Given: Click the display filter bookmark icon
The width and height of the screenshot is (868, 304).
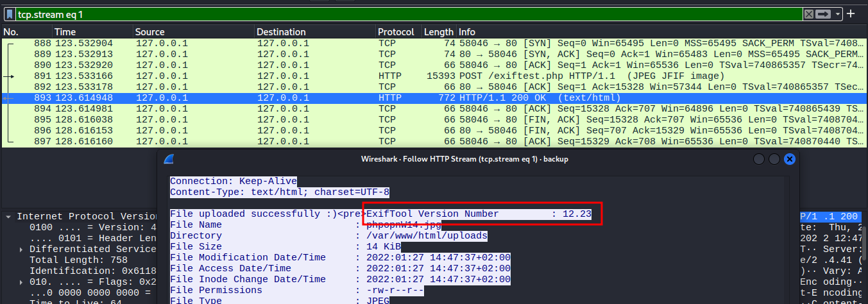Looking at the screenshot, I should click(9, 14).
